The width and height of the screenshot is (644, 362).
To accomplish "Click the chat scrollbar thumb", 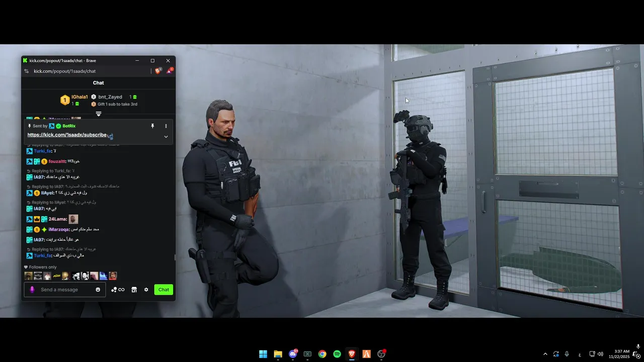I will tap(175, 257).
